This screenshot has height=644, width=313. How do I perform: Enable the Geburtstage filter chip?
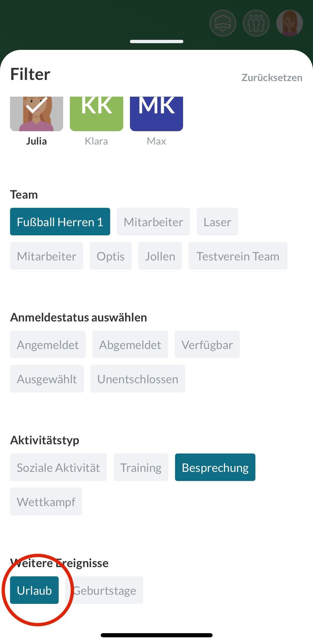104,590
